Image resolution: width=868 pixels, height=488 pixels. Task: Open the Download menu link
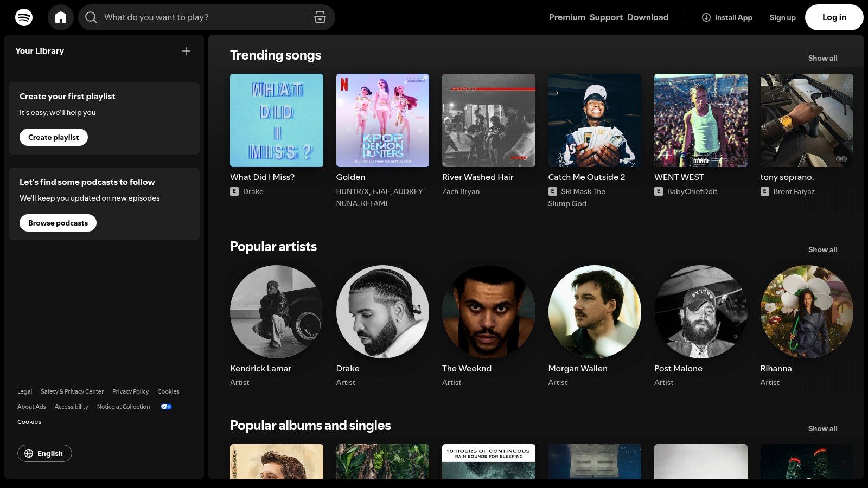tap(648, 17)
